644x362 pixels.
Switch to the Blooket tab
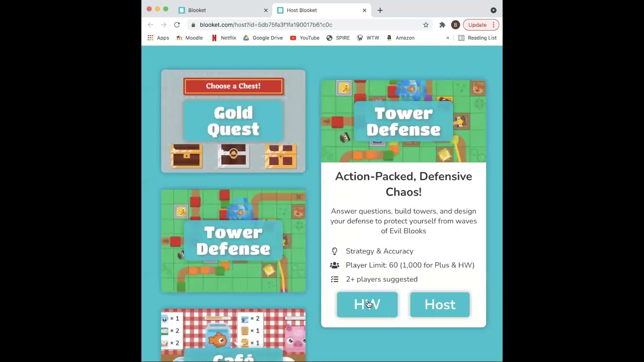[x=221, y=10]
